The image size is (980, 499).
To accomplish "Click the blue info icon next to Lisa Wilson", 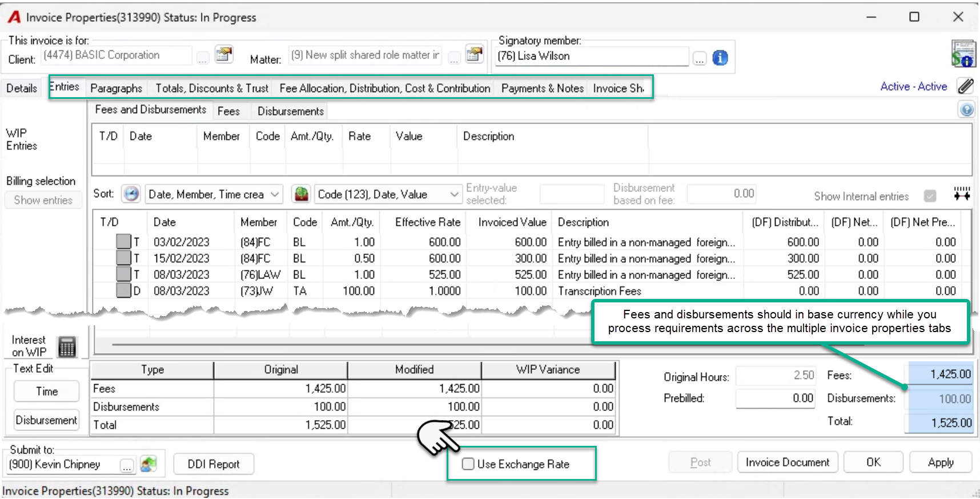I will 720,58.
